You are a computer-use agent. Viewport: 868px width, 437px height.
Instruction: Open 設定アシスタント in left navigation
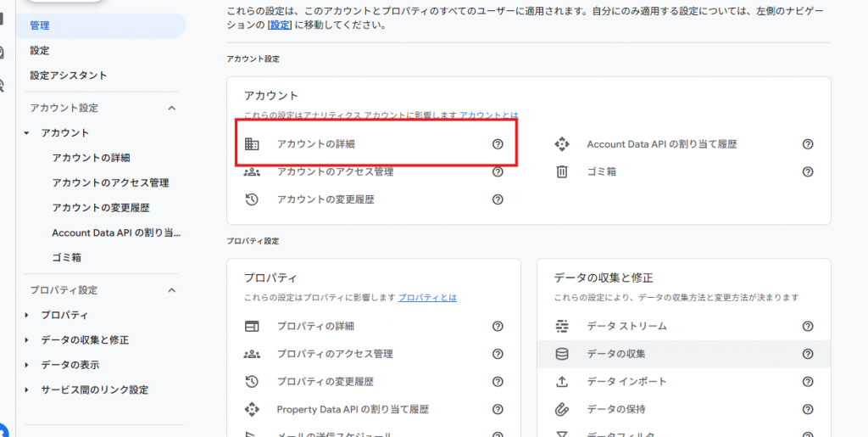point(68,76)
